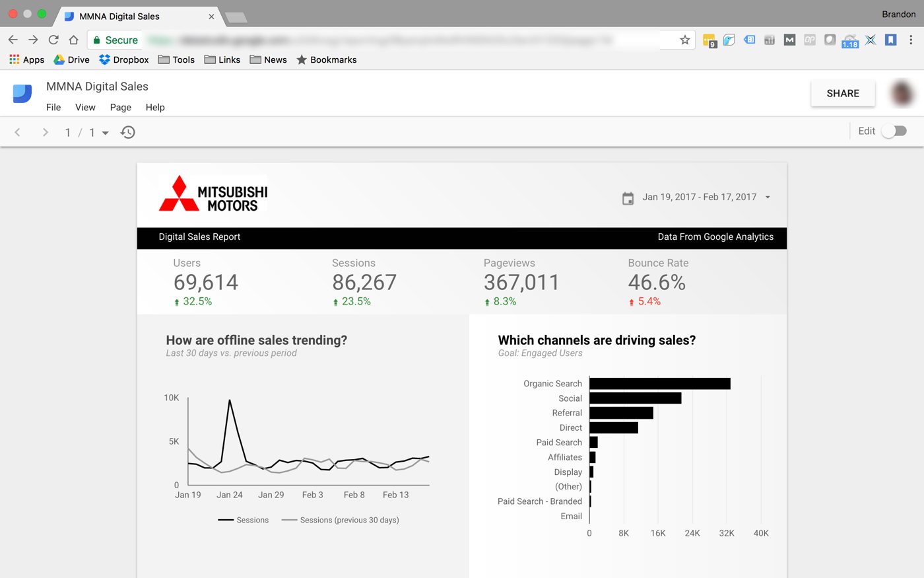Open the version history clock icon
924x578 pixels.
pyautogui.click(x=128, y=132)
